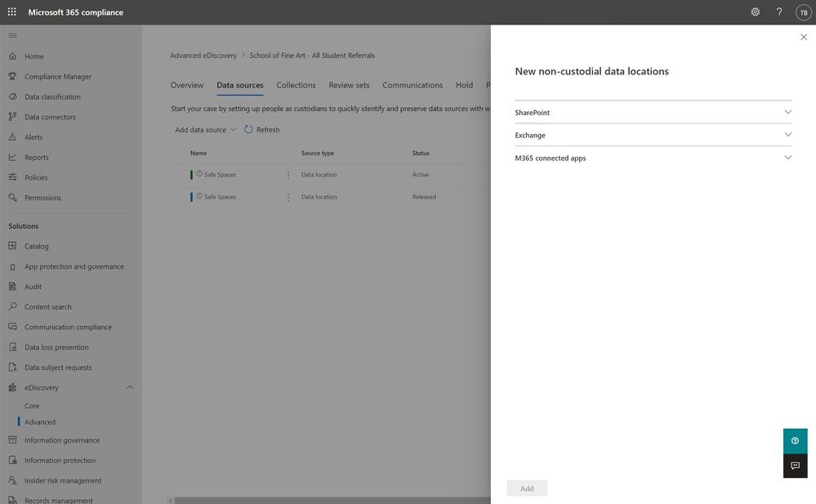Expand the Exchange section chevron
The height and width of the screenshot is (504, 816).
[788, 134]
